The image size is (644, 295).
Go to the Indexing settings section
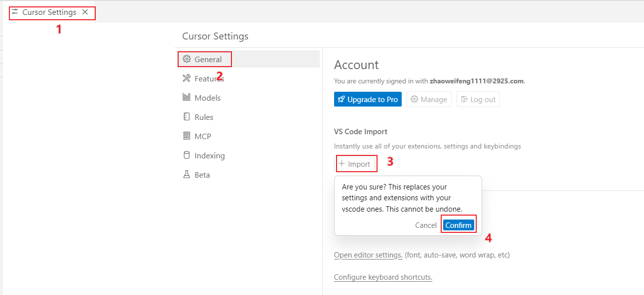209,155
